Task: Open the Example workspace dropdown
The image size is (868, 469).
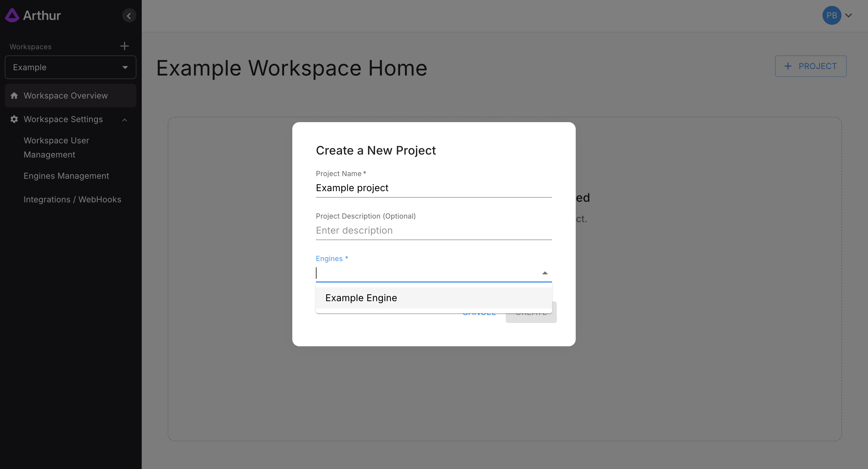Action: click(71, 67)
